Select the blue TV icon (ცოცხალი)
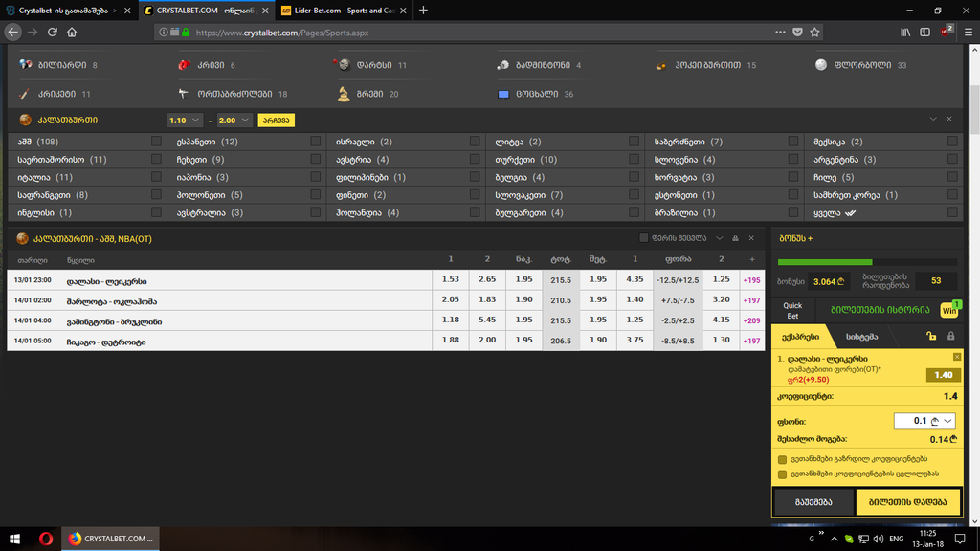Viewport: 980px width, 551px height. [503, 95]
